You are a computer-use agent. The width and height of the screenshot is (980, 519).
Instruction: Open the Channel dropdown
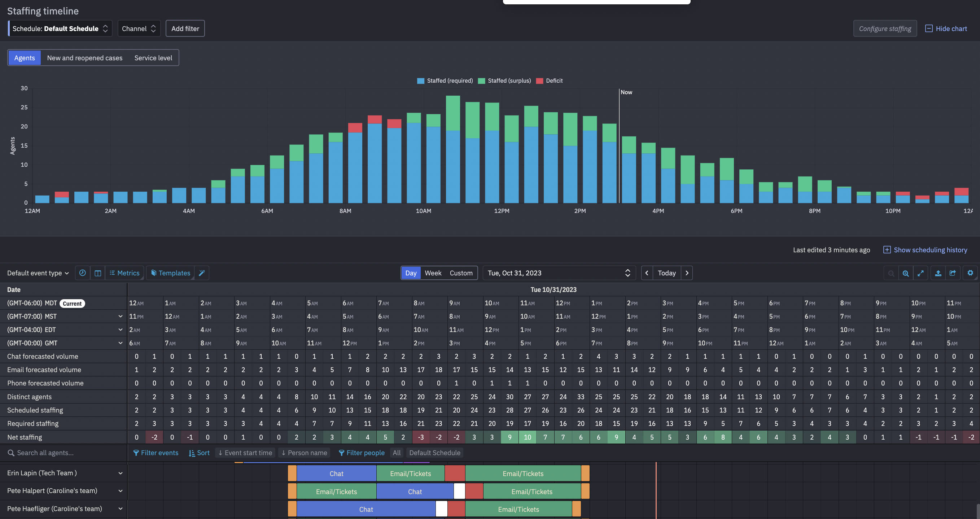[x=139, y=28]
